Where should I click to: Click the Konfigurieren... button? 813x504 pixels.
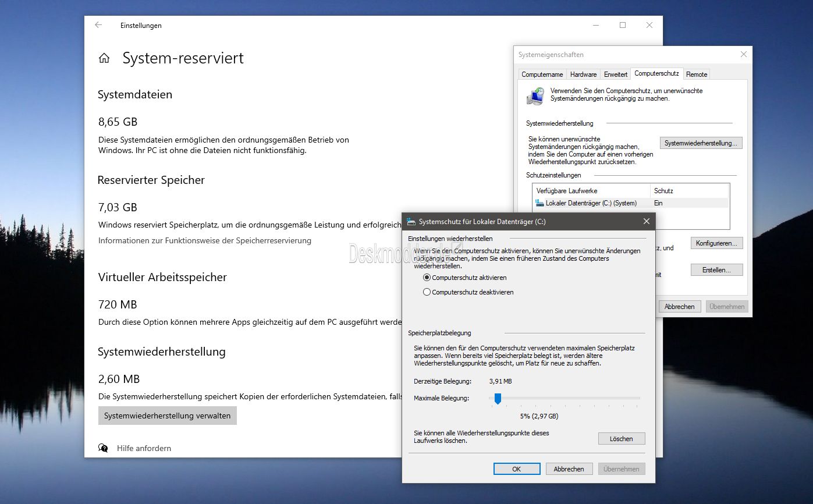point(716,243)
